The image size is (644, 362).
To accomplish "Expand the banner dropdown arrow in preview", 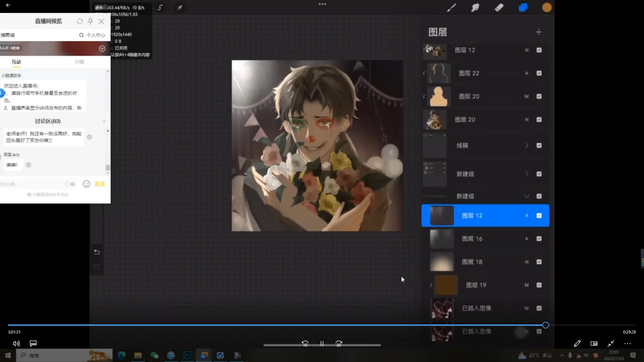I will click(102, 49).
